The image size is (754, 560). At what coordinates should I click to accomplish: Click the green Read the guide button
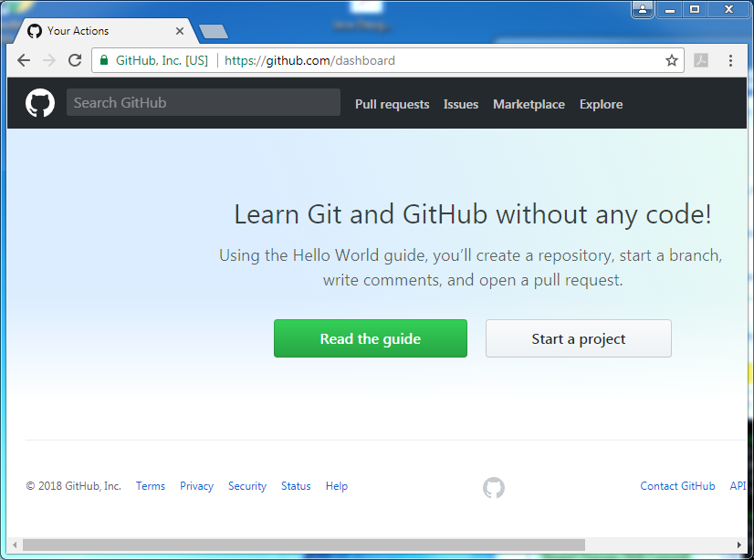pyautogui.click(x=371, y=338)
